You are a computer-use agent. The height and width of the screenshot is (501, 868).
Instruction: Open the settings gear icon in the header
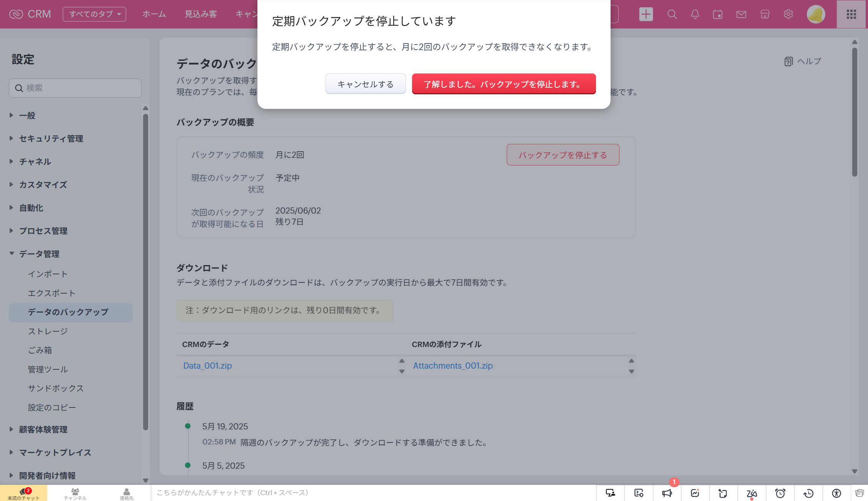click(788, 14)
